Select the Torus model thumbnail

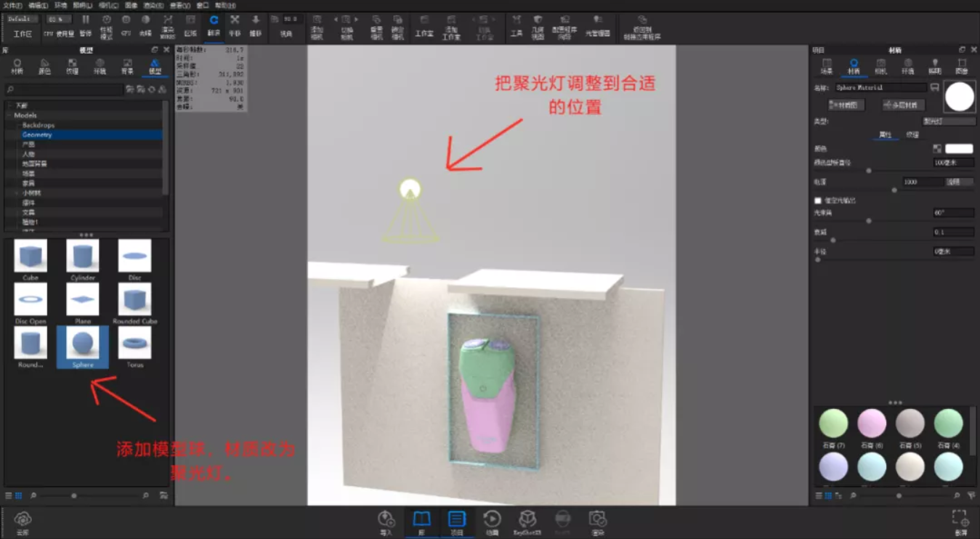135,346
